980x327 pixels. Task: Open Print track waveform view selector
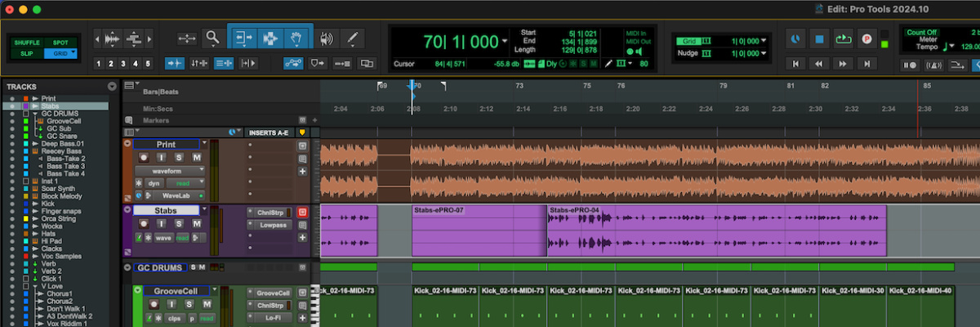point(167,171)
